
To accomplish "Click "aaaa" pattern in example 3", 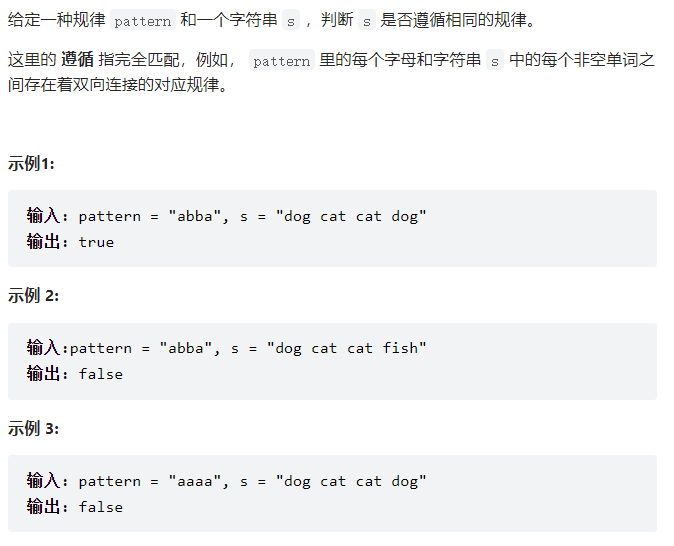I will point(195,481).
